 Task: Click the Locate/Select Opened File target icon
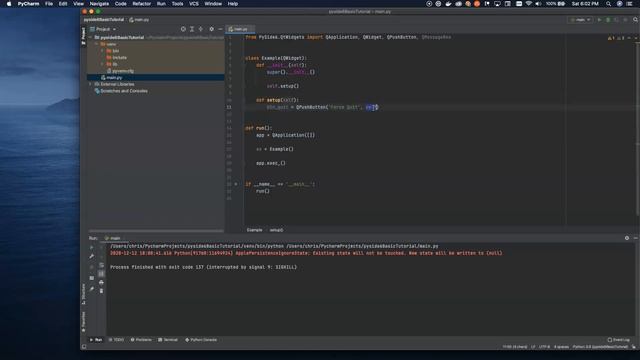coord(183,29)
